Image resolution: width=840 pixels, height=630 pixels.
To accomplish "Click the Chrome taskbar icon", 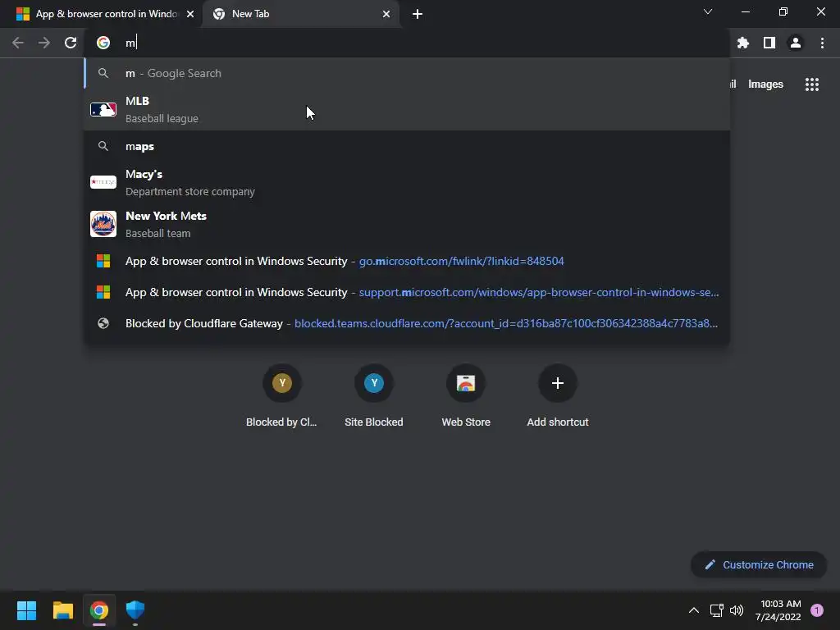I will tap(98, 610).
